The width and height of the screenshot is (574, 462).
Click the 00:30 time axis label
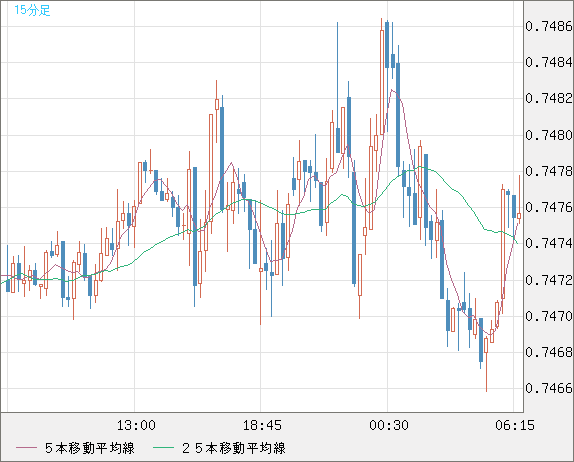tap(389, 425)
